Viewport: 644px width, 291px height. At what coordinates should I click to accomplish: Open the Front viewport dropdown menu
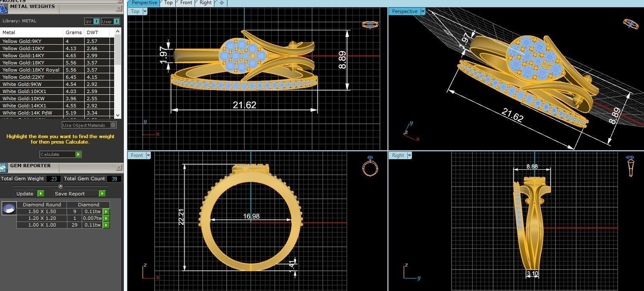pos(148,155)
